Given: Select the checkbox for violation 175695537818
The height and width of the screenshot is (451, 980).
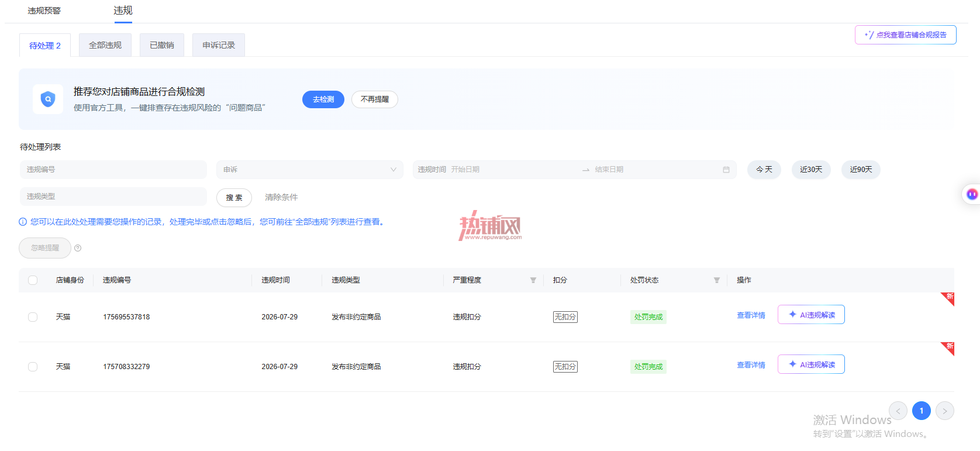Looking at the screenshot, I should pos(33,317).
